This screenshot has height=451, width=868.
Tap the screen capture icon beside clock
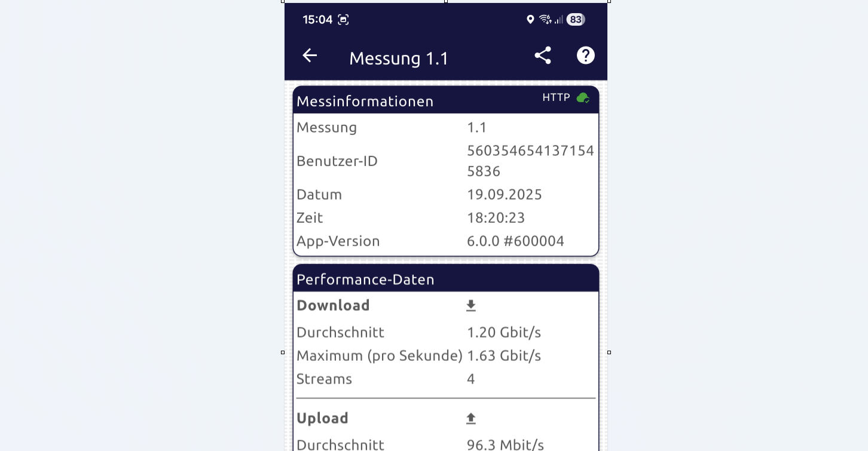point(343,20)
